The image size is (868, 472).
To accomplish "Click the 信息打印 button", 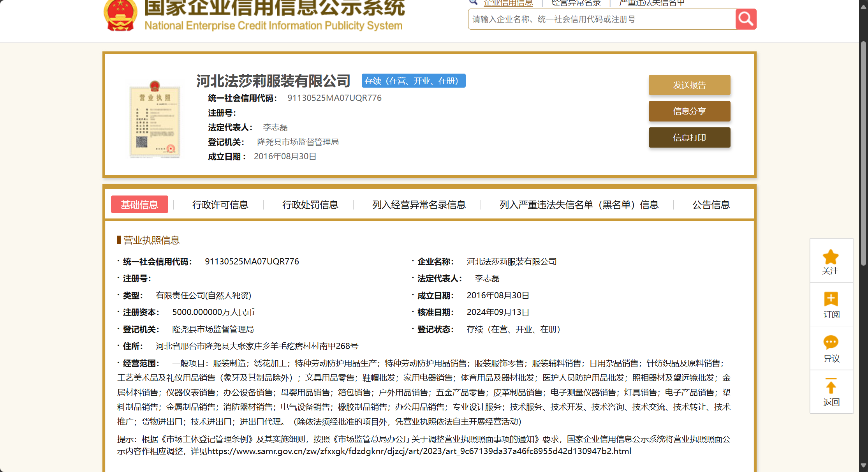I will pyautogui.click(x=689, y=137).
